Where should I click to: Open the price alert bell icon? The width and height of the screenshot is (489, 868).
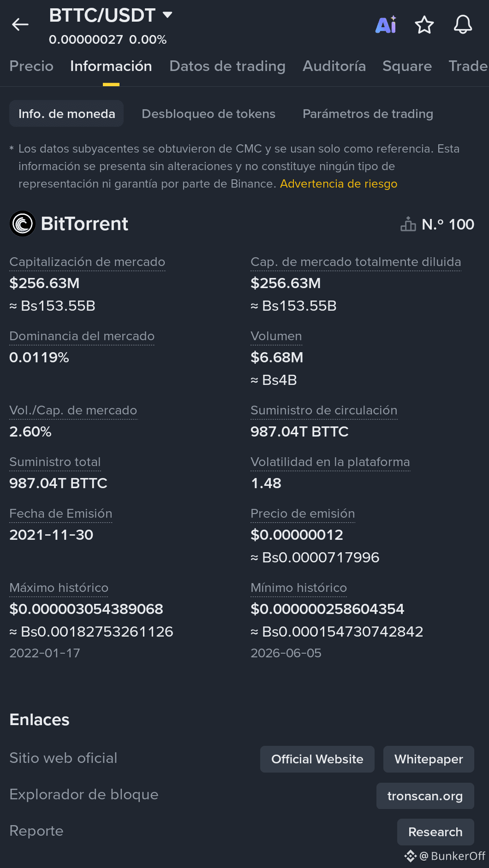pyautogui.click(x=463, y=24)
